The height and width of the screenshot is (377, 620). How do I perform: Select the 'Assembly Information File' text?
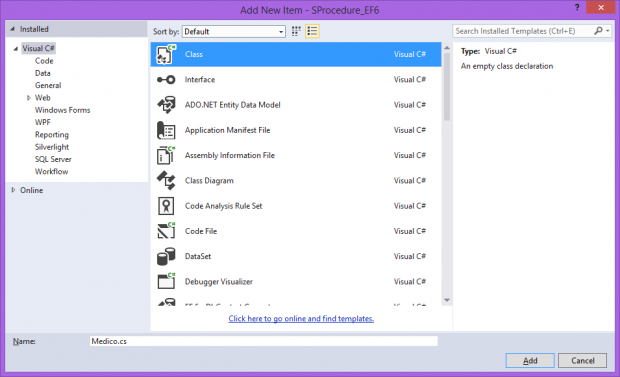(230, 155)
